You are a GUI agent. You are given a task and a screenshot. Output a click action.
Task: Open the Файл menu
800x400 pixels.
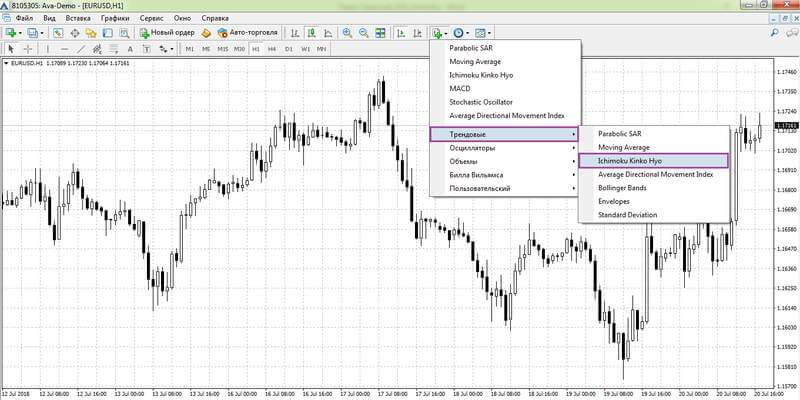click(x=24, y=18)
